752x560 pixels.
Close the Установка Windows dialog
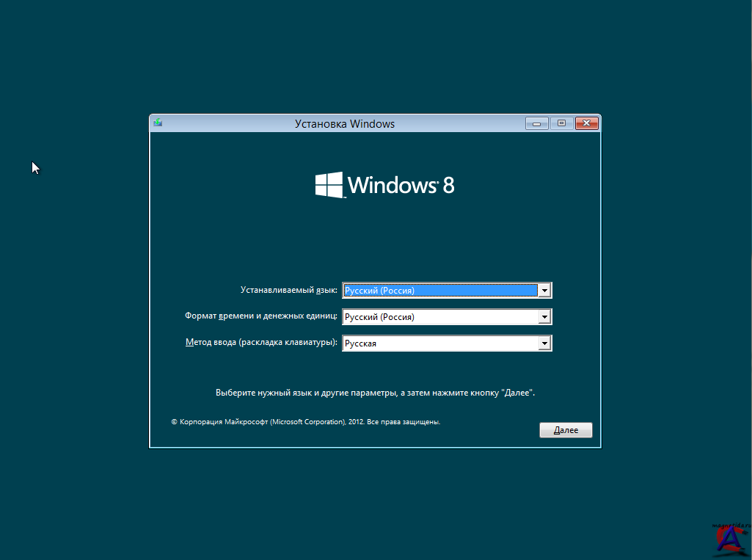click(586, 123)
